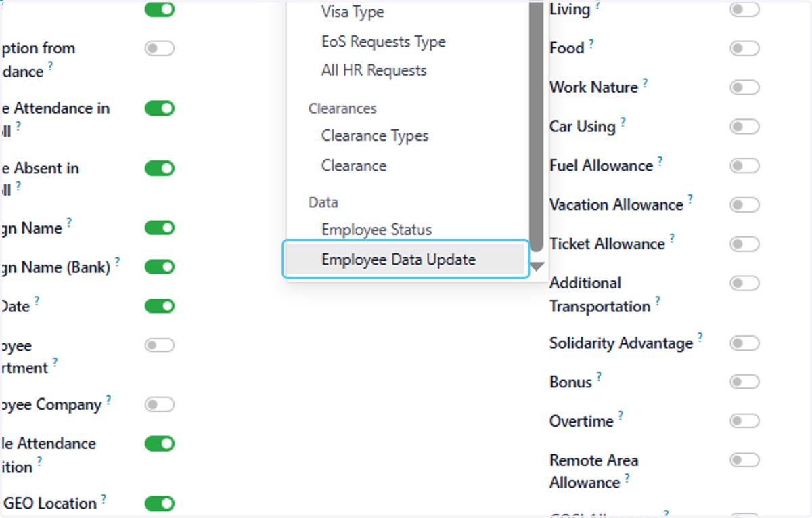Open help for Foreign Name (Bank)
Image resolution: width=812 pixels, height=518 pixels.
[x=117, y=262]
